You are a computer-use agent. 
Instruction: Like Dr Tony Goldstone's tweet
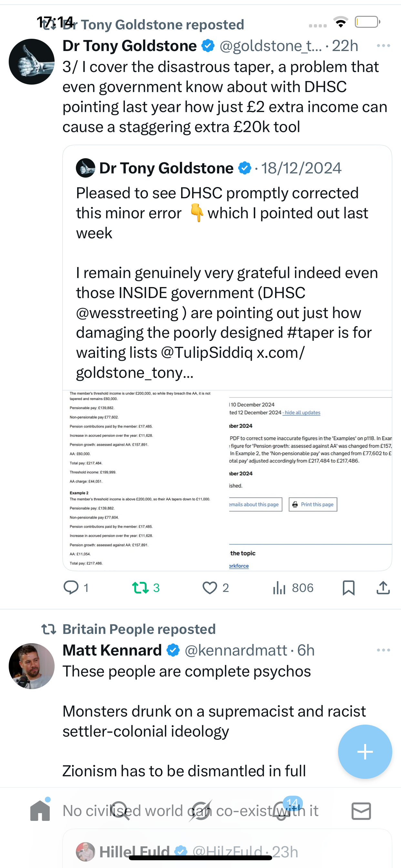210,588
